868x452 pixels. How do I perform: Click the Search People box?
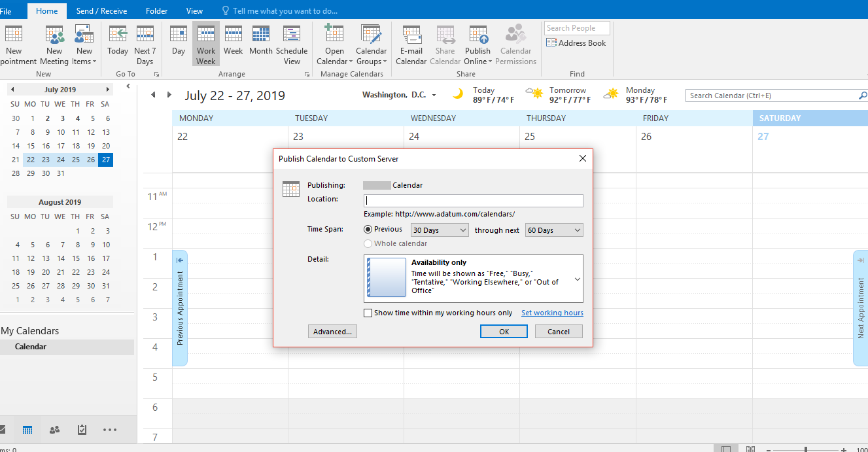point(577,28)
